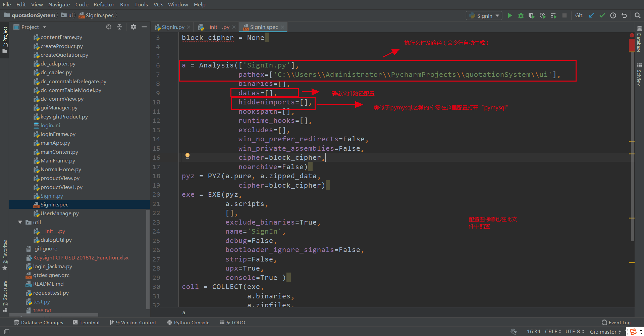Show Git history clock icon
644x336 pixels.
coord(613,15)
